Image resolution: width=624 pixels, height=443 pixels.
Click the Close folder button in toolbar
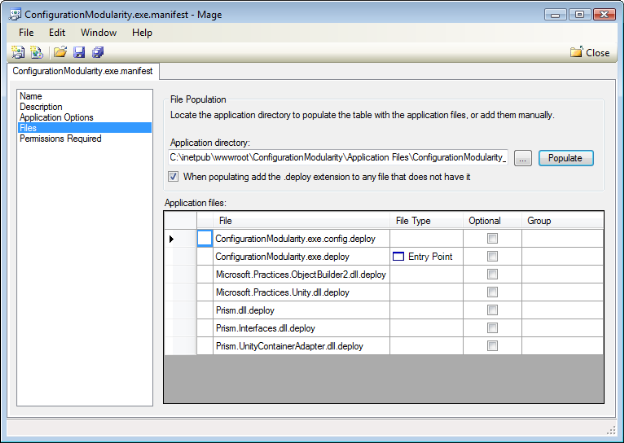(x=589, y=52)
